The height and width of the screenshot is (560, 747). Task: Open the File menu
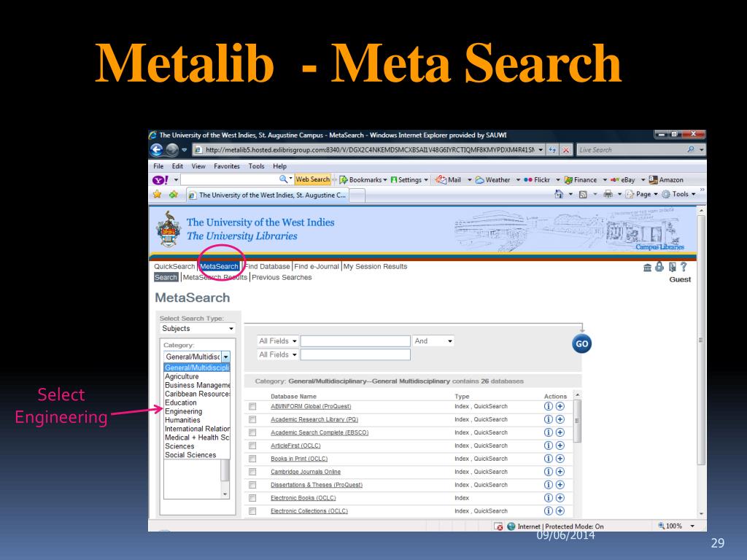coord(158,166)
